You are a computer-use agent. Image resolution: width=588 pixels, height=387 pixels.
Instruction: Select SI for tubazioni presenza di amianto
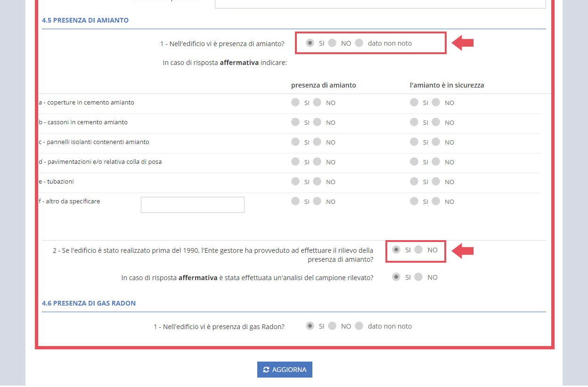[x=295, y=182]
